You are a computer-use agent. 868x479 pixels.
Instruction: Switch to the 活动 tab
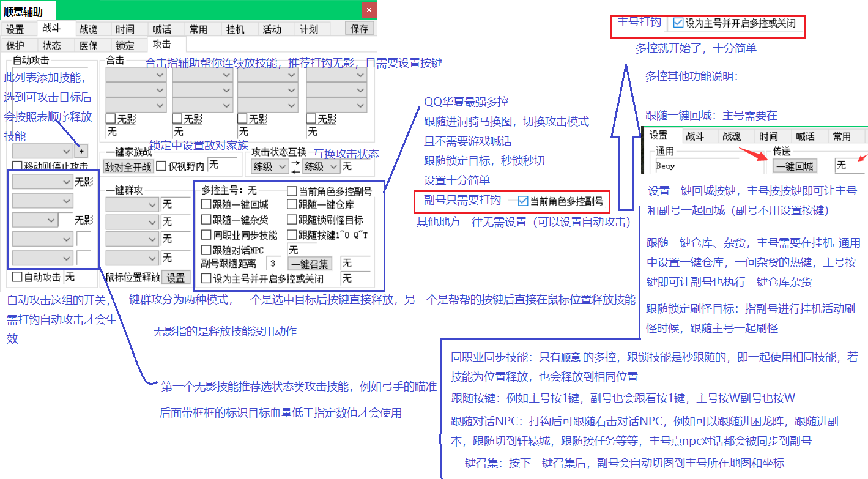[272, 29]
